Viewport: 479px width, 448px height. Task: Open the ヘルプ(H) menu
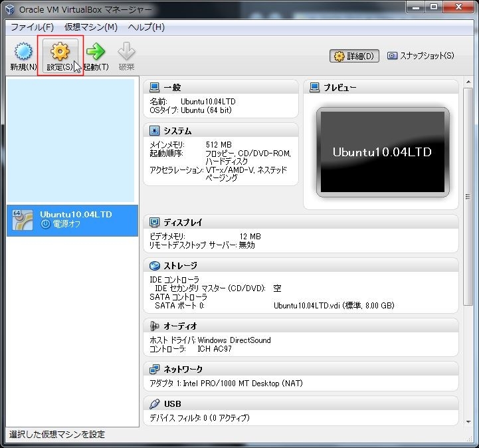(x=146, y=27)
